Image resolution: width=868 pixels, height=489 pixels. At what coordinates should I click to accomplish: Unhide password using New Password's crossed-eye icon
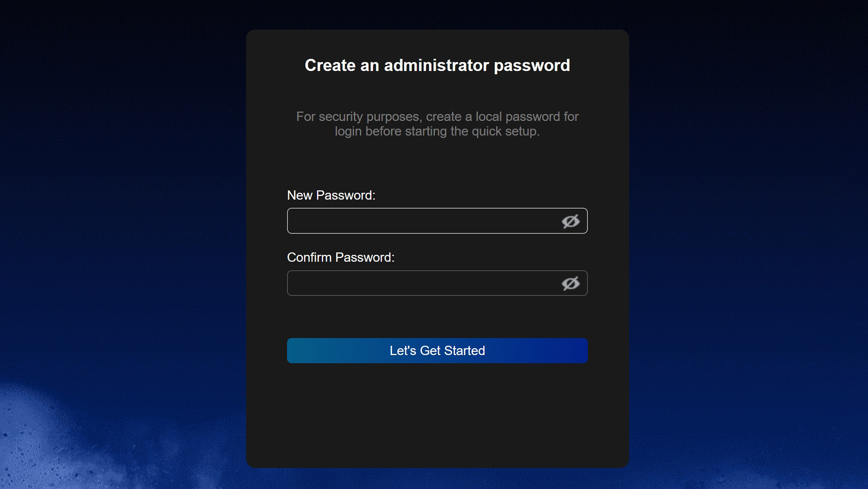point(570,221)
